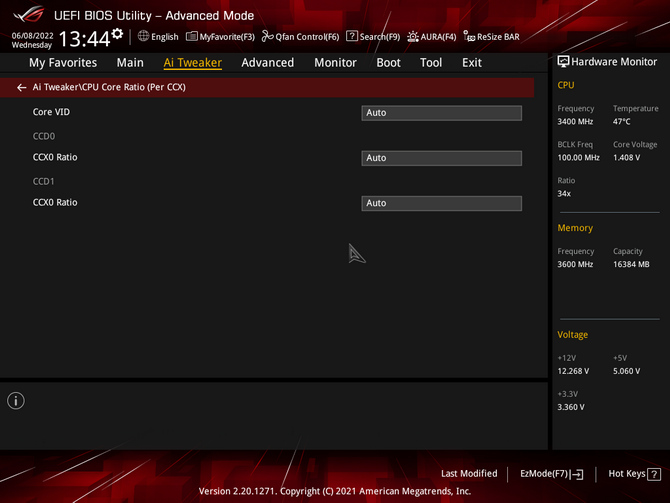Click ReSize BAR label

[x=498, y=37]
